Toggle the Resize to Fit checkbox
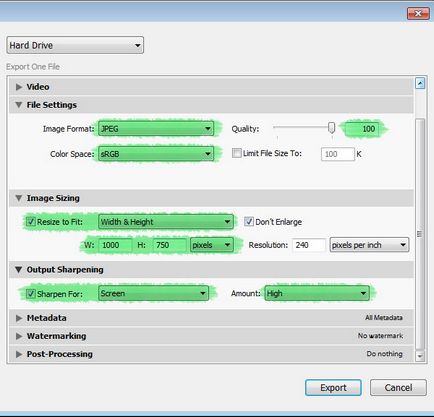The width and height of the screenshot is (434, 417). 31,222
